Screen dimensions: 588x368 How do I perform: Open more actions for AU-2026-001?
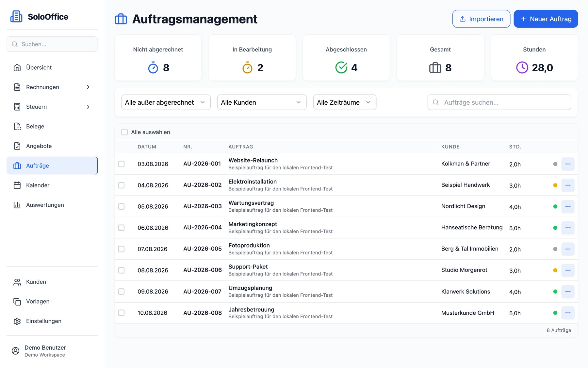tap(568, 164)
